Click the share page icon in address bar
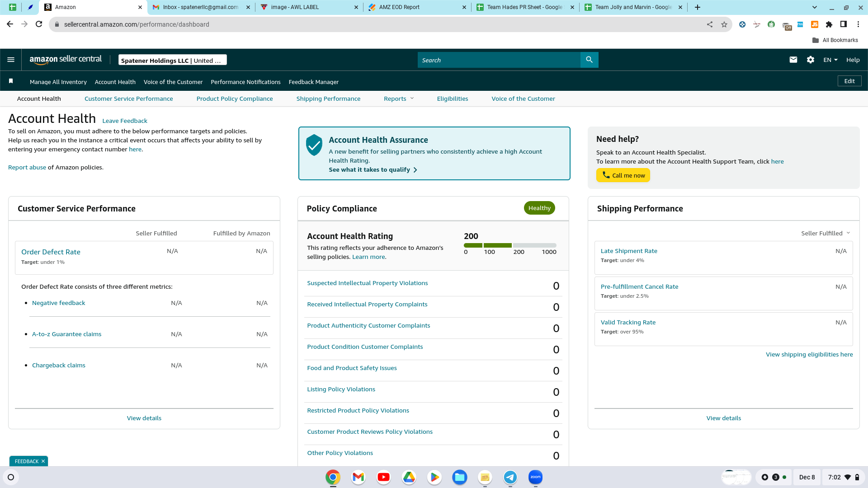Screen dimensions: 868x488 710,24
